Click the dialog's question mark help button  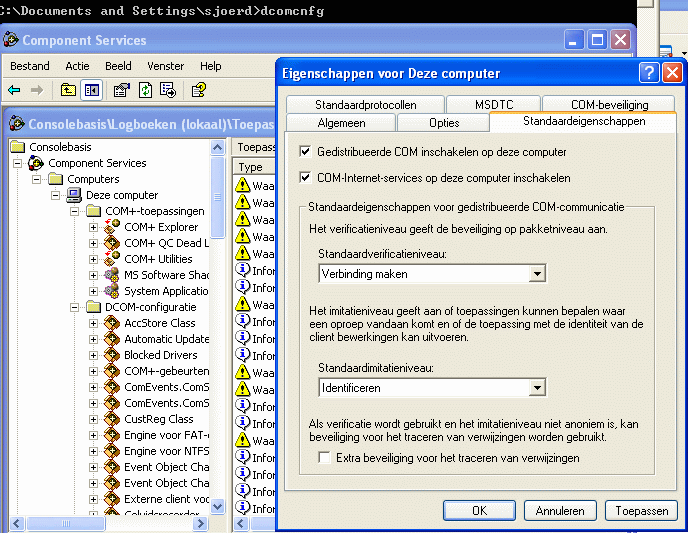tap(649, 73)
